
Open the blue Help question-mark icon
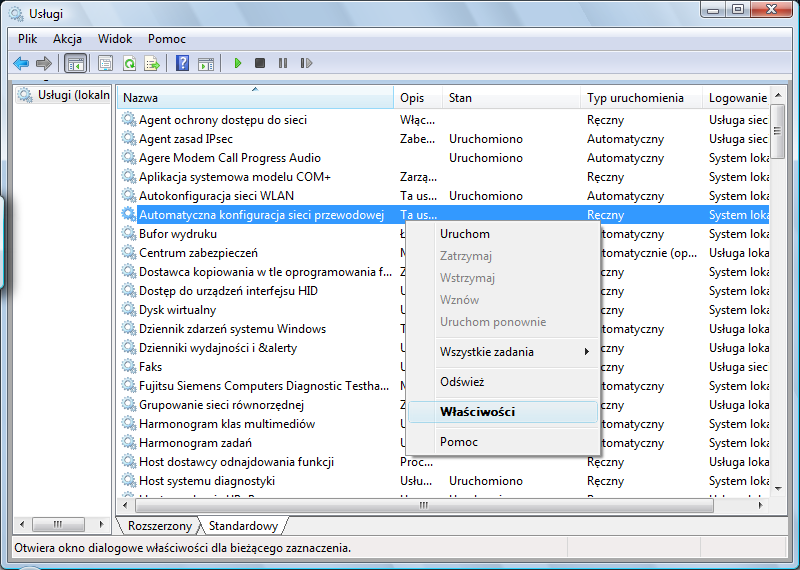183,63
